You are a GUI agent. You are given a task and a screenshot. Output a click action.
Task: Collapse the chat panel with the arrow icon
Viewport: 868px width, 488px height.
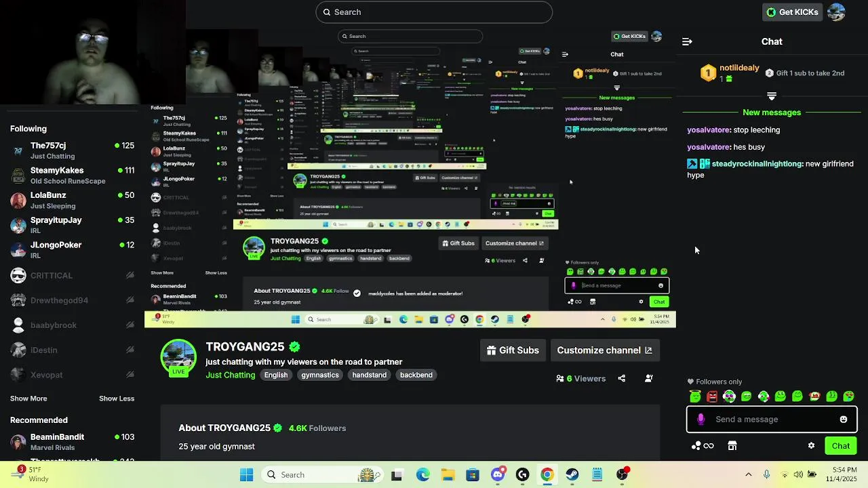(687, 41)
